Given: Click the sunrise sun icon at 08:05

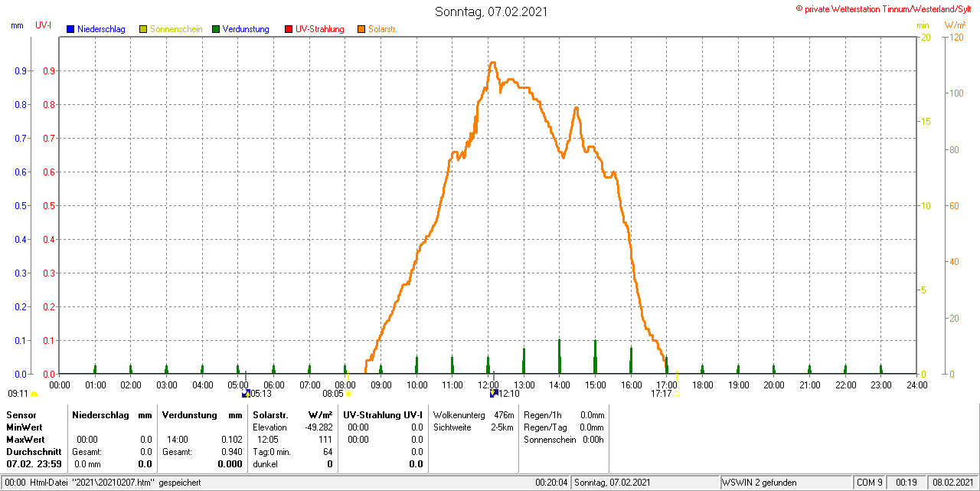Looking at the screenshot, I should pyautogui.click(x=348, y=394).
